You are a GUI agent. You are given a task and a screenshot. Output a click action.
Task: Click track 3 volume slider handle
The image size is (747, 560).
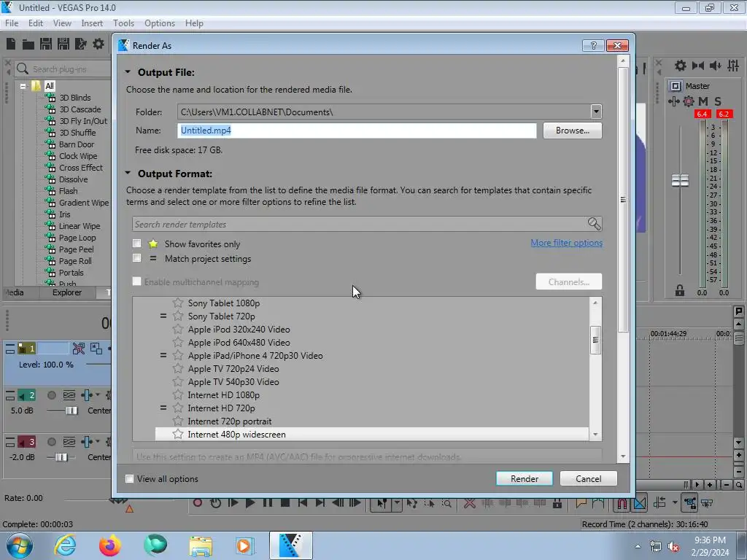tap(61, 457)
